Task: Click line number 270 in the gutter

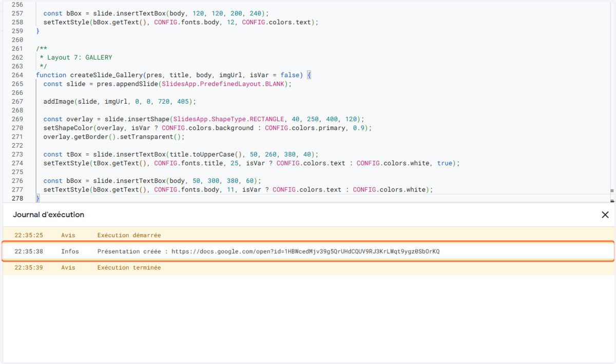Action: (x=17, y=128)
